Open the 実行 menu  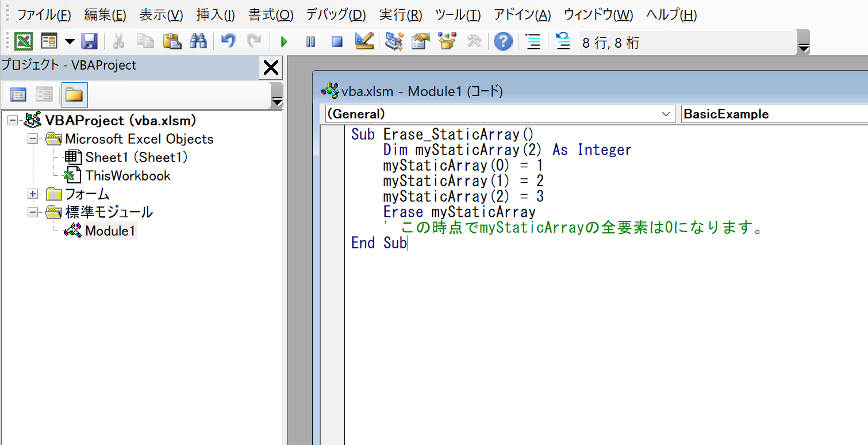pyautogui.click(x=401, y=15)
